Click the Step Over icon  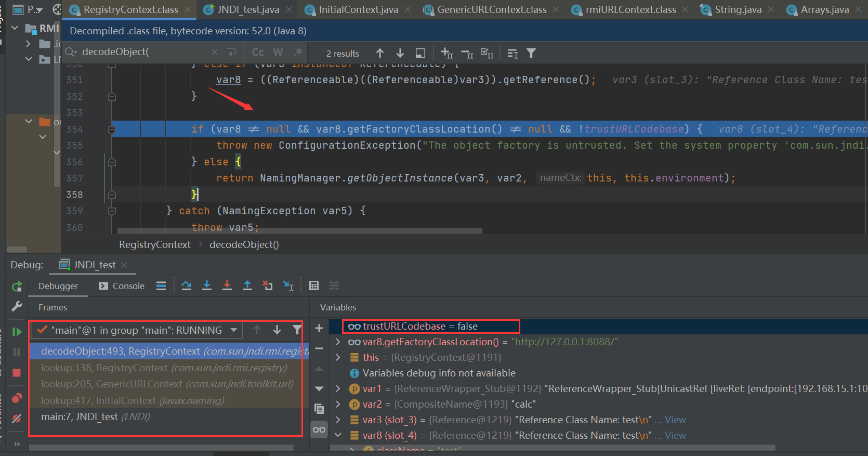(x=187, y=285)
